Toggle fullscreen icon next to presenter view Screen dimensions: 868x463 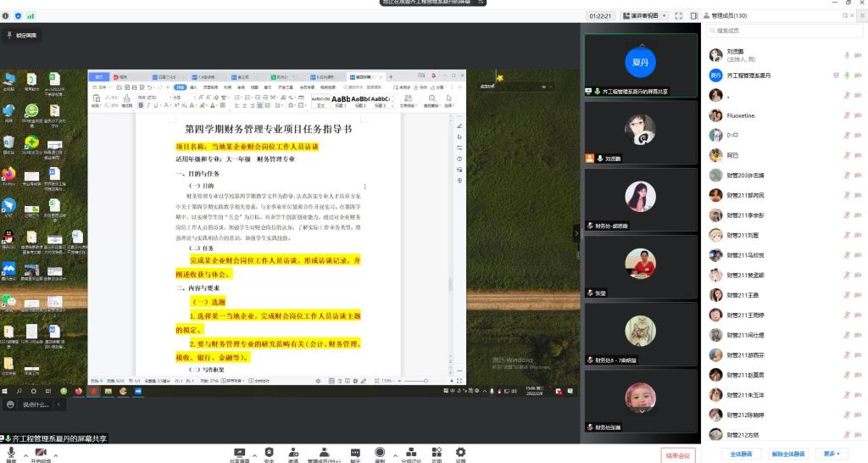(x=679, y=16)
